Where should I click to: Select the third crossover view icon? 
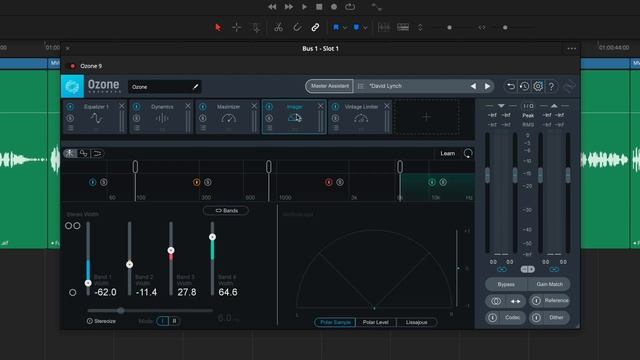[x=97, y=153]
